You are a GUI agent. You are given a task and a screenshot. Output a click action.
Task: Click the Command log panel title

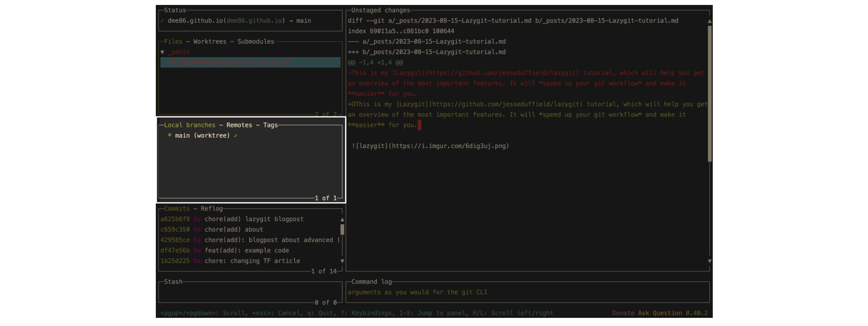point(371,282)
